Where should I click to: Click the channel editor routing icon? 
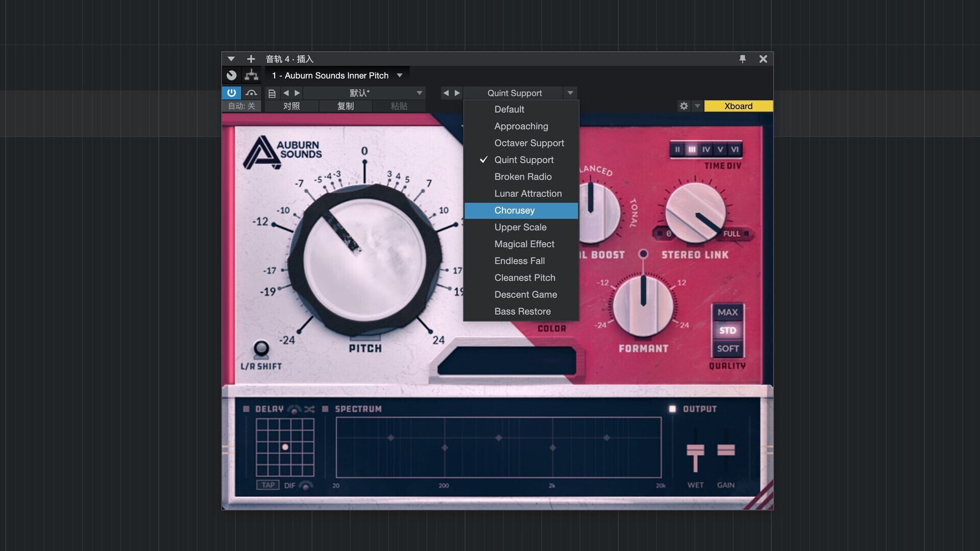(251, 76)
